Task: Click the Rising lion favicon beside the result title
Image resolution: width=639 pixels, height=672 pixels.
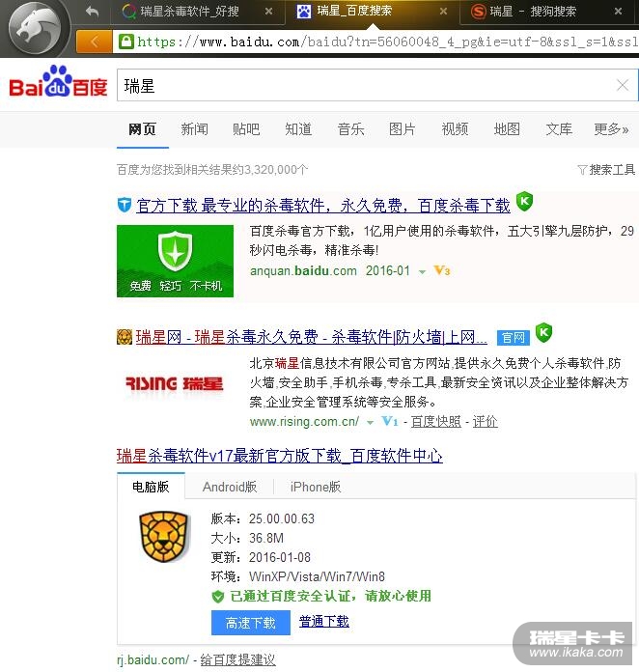Action: click(125, 337)
